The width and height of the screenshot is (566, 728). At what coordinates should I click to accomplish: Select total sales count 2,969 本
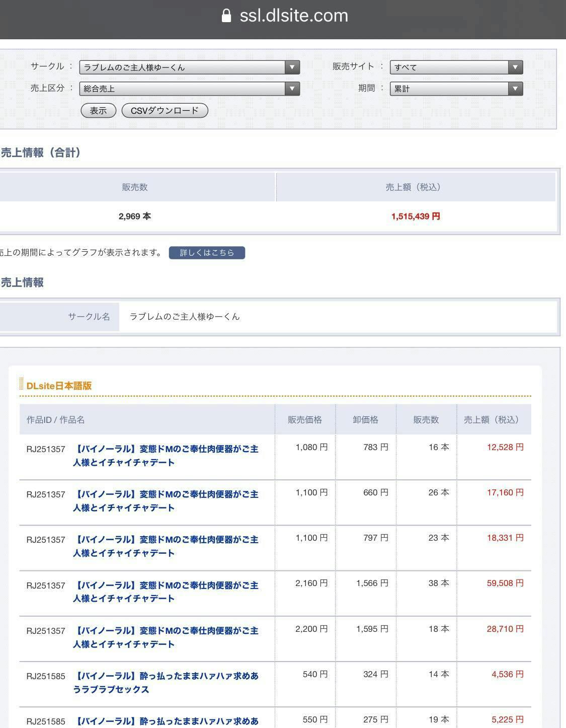pyautogui.click(x=135, y=216)
